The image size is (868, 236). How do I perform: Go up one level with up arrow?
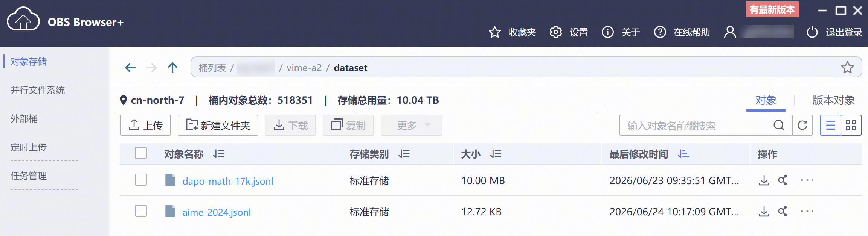(x=172, y=68)
